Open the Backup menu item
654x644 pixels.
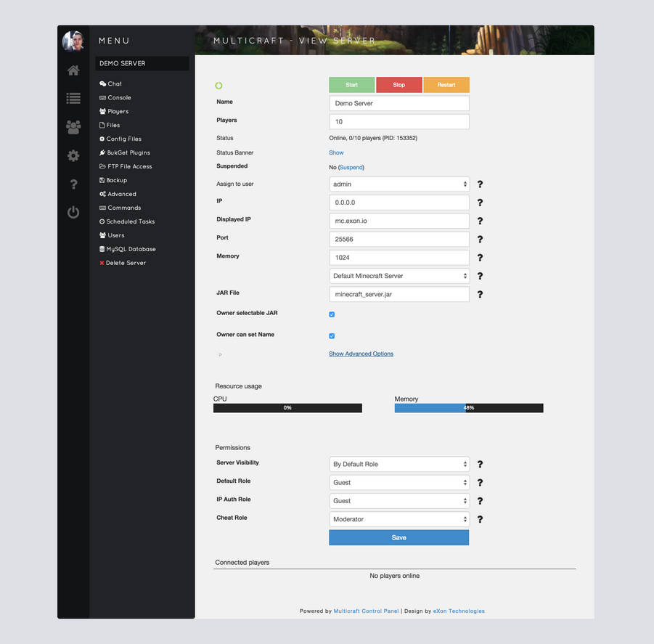click(113, 180)
